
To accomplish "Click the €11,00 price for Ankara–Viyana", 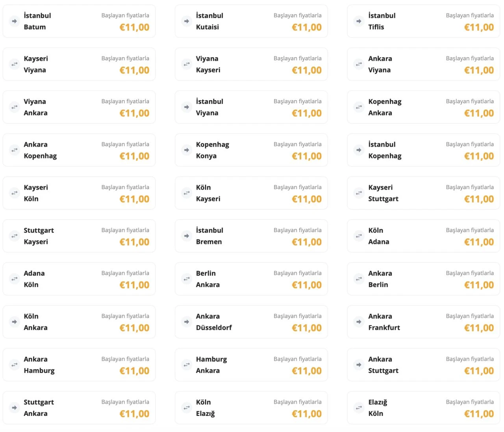I will coord(479,71).
